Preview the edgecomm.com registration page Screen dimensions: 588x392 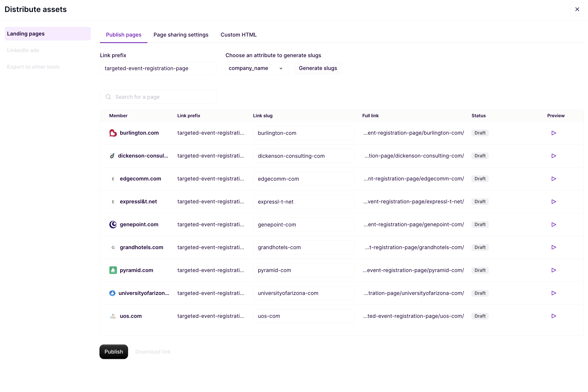tap(554, 179)
